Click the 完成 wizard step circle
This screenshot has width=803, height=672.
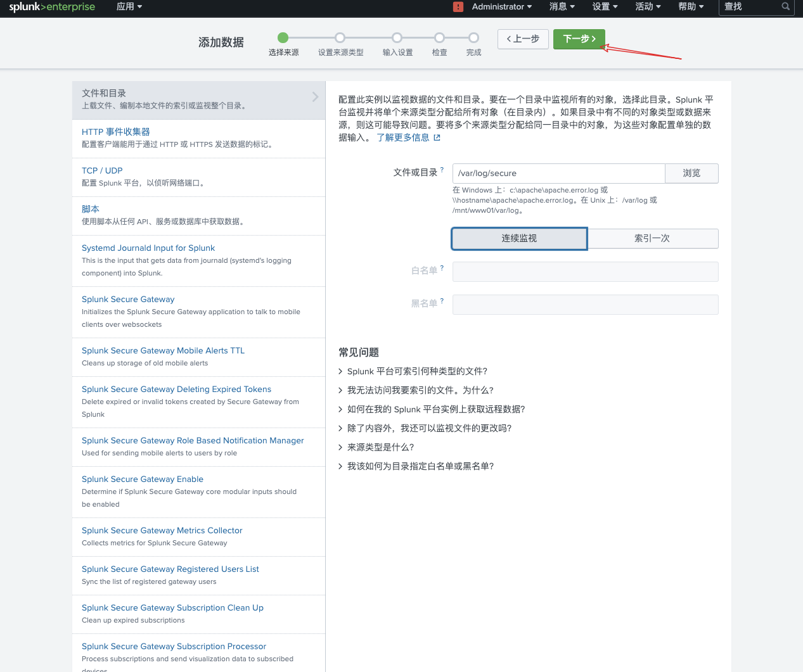coord(473,38)
